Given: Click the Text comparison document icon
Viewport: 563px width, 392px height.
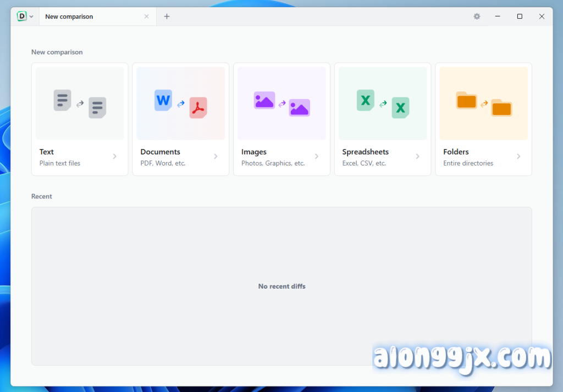Looking at the screenshot, I should [80, 103].
